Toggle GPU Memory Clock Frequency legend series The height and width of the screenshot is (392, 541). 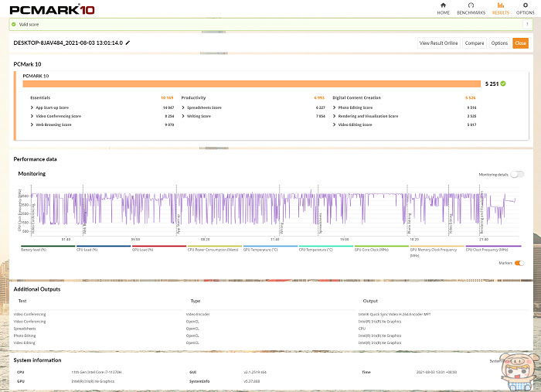coord(437,251)
